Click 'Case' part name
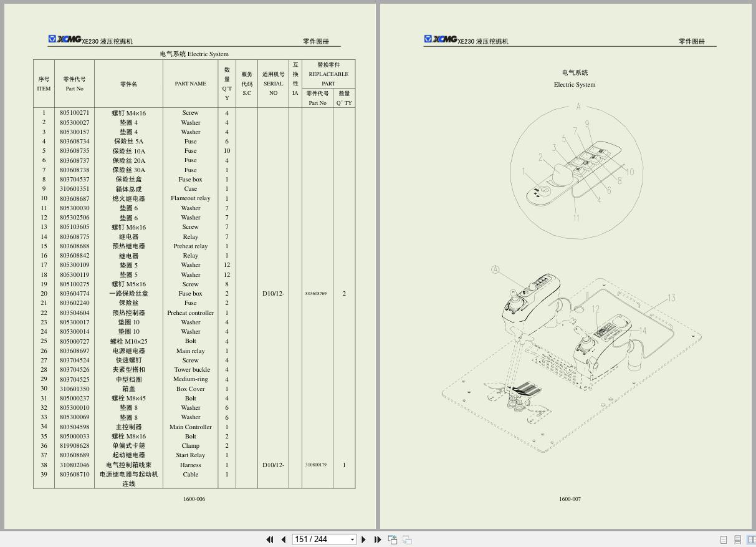This screenshot has height=547, width=756. [190, 189]
